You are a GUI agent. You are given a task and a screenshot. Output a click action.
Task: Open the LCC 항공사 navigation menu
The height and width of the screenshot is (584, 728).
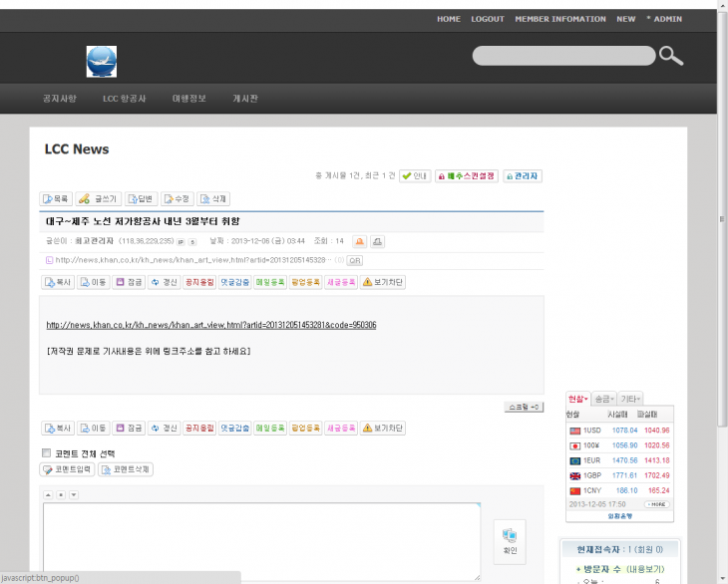click(x=125, y=99)
